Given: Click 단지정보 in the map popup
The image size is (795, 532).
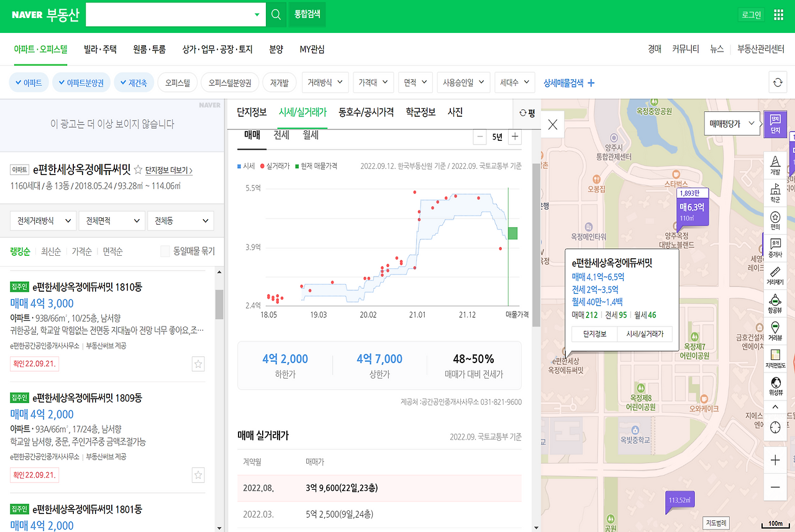Looking at the screenshot, I should pyautogui.click(x=594, y=334).
